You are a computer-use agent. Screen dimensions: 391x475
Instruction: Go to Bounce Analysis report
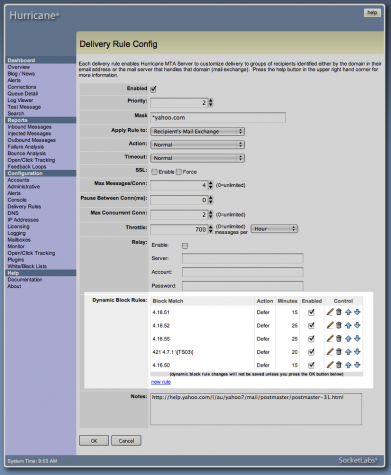click(27, 153)
